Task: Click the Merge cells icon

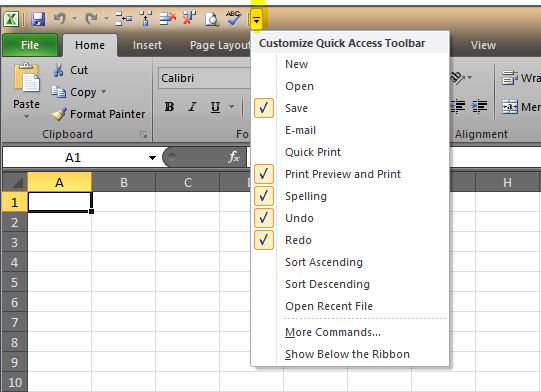Action: coord(510,107)
